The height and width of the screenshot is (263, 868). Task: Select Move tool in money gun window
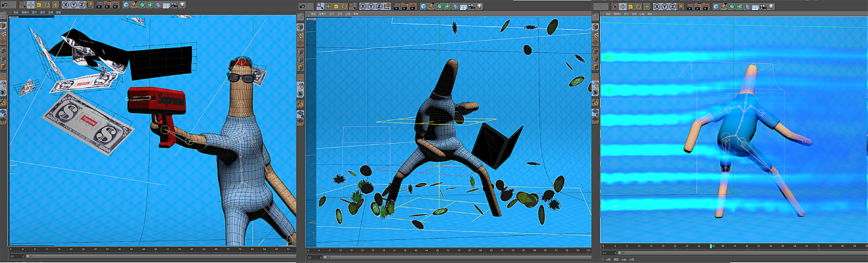[31, 5]
